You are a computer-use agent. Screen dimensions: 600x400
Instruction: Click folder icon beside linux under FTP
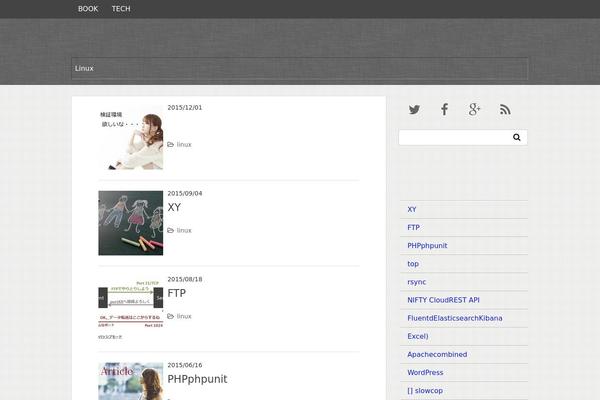coord(171,316)
